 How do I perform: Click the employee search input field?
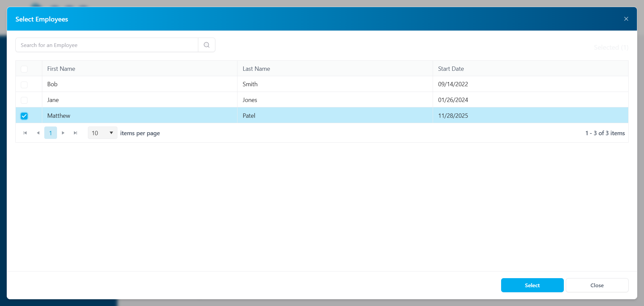click(x=107, y=45)
